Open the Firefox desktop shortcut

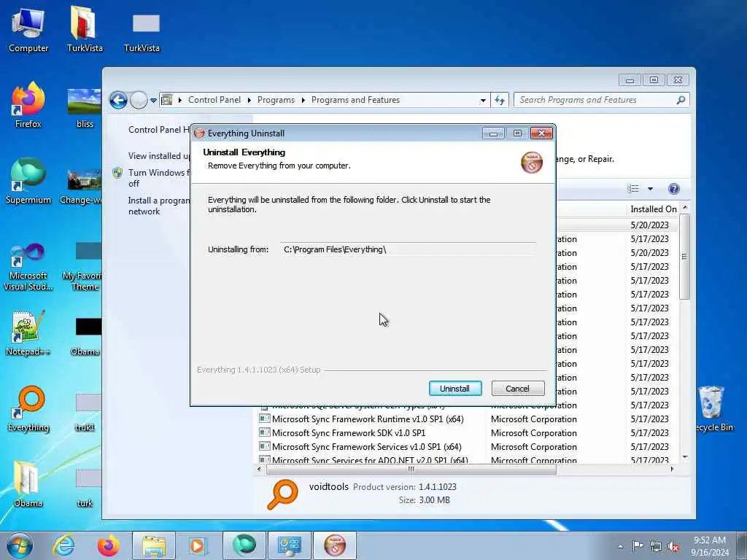(28, 105)
